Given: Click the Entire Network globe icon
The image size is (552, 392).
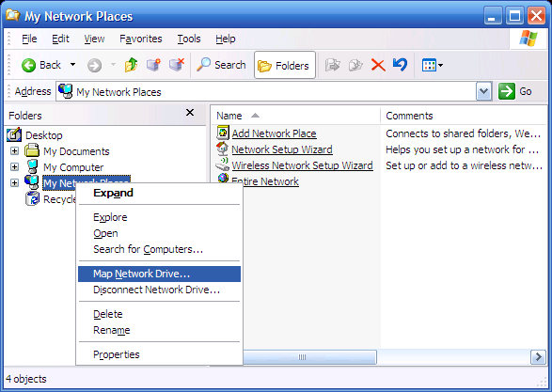Looking at the screenshot, I should (223, 178).
